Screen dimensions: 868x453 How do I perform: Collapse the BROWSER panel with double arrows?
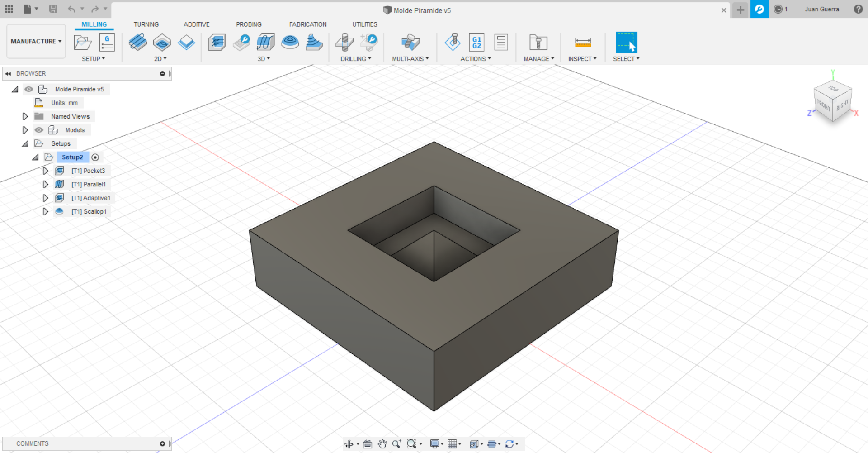point(8,73)
